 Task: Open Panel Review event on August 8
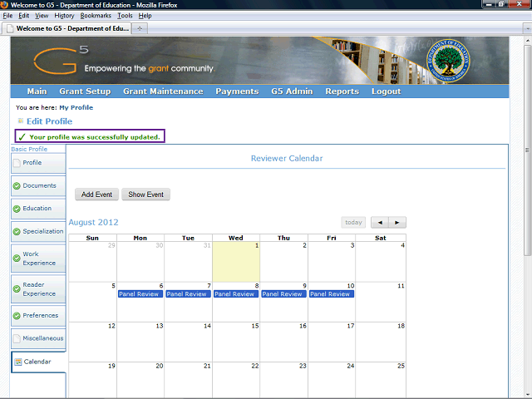[236, 294]
